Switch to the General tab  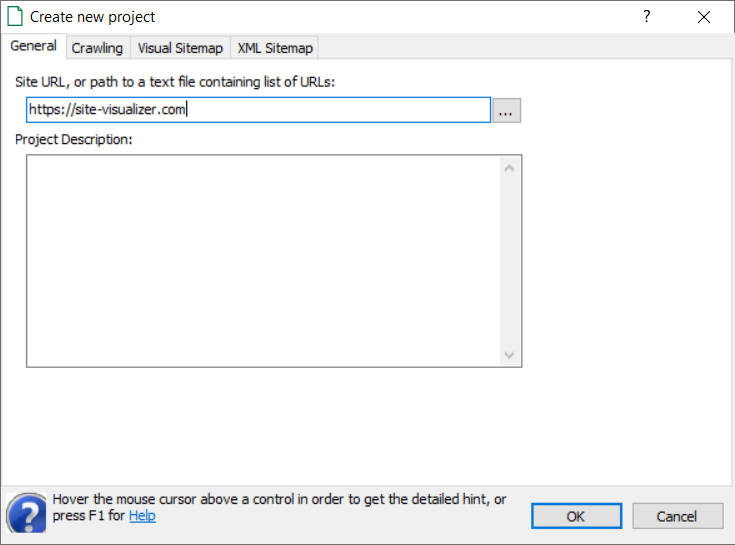33,47
